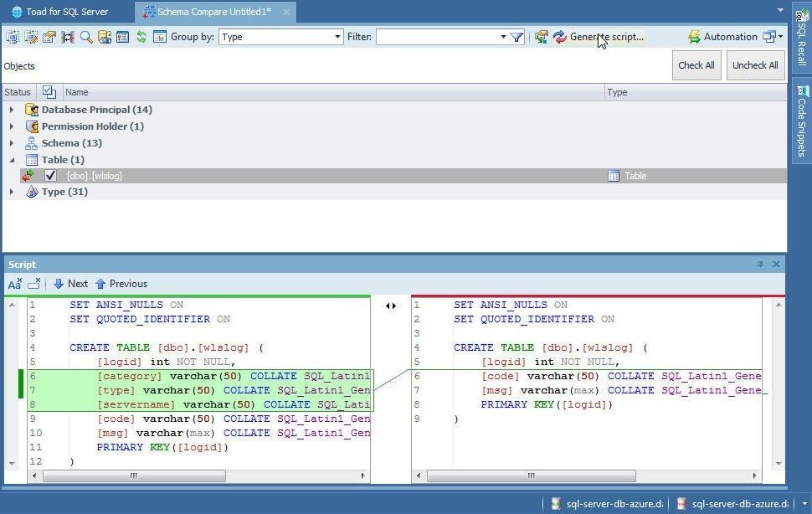Screen dimensions: 812x514
Task: Click the Type group icon
Action: tap(32, 192)
